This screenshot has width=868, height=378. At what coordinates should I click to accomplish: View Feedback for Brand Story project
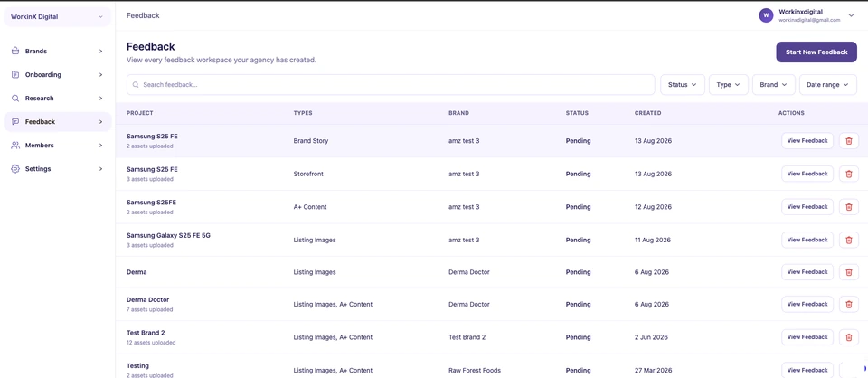(x=807, y=141)
